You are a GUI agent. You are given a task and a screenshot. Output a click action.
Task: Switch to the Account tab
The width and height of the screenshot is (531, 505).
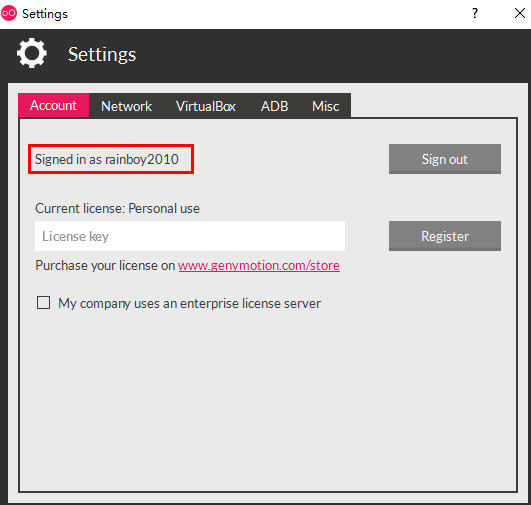[54, 105]
